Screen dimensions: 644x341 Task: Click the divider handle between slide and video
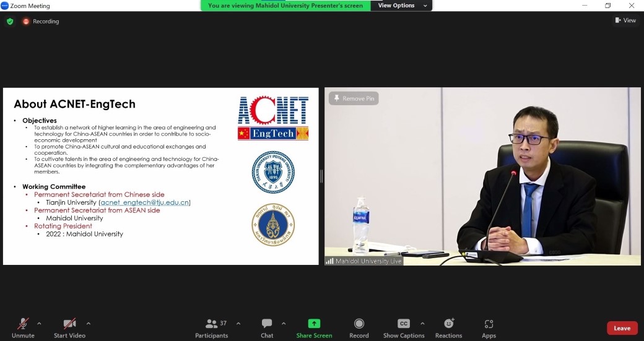click(321, 176)
